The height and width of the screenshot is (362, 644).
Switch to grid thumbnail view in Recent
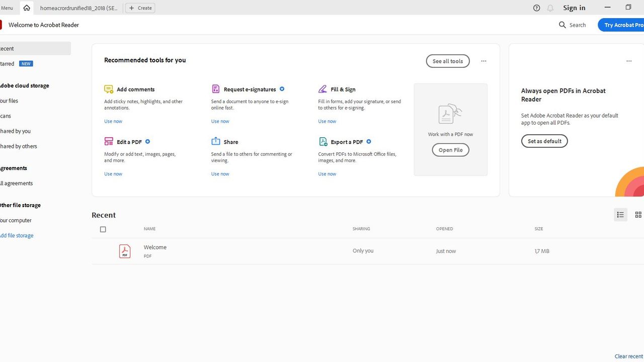click(x=638, y=215)
